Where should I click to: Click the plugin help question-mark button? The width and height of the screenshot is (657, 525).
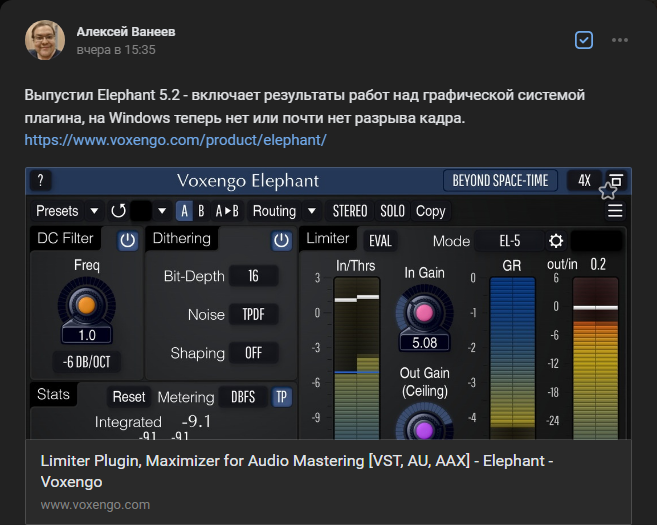pos(41,181)
